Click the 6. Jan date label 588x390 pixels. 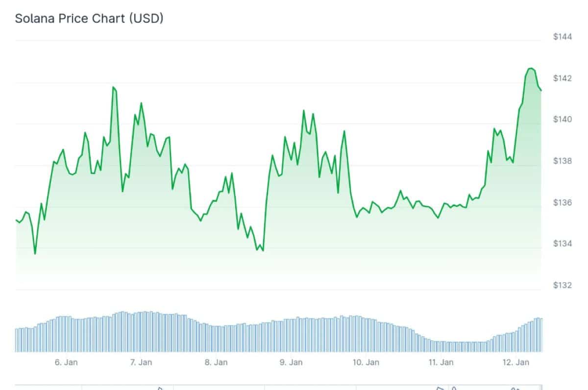[66, 363]
